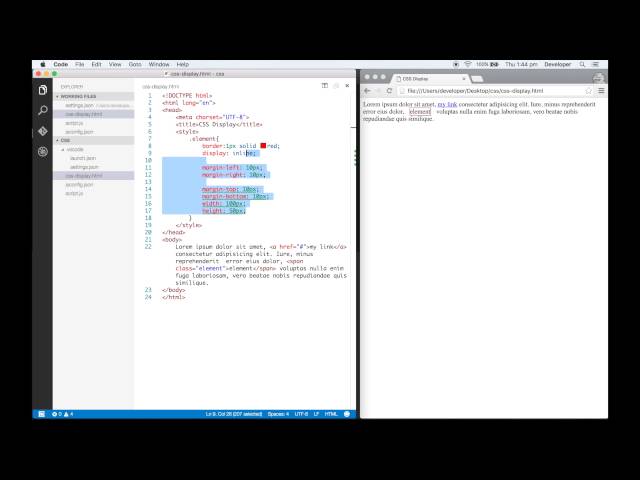Image resolution: width=640 pixels, height=480 pixels.
Task: Change the UTF-8 encoding in status bar
Action: coord(301,414)
